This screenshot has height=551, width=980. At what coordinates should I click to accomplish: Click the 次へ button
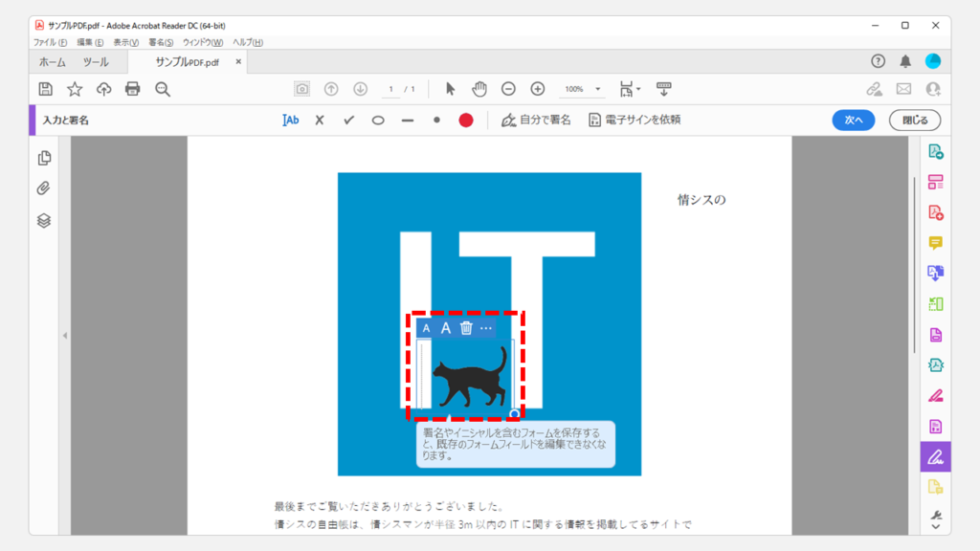(853, 121)
